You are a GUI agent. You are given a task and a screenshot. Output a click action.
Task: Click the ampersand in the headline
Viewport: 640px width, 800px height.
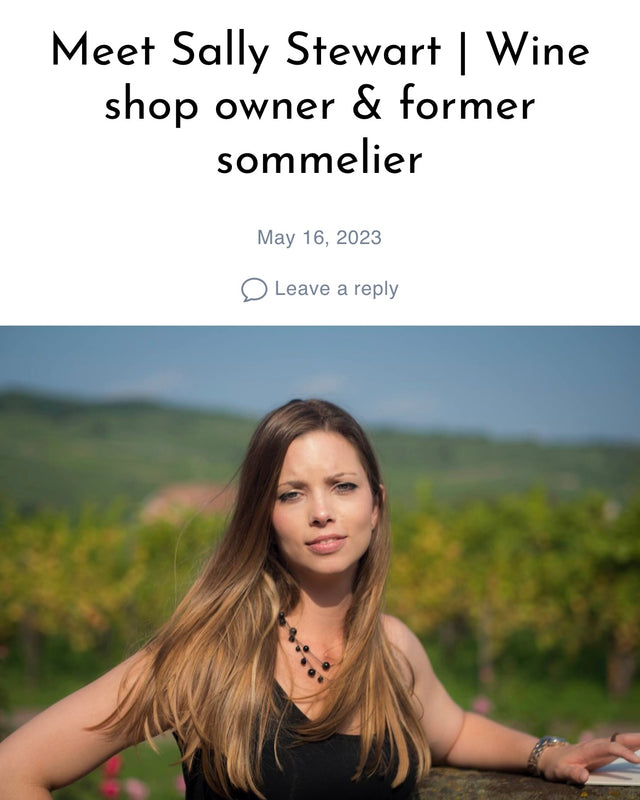click(x=366, y=103)
